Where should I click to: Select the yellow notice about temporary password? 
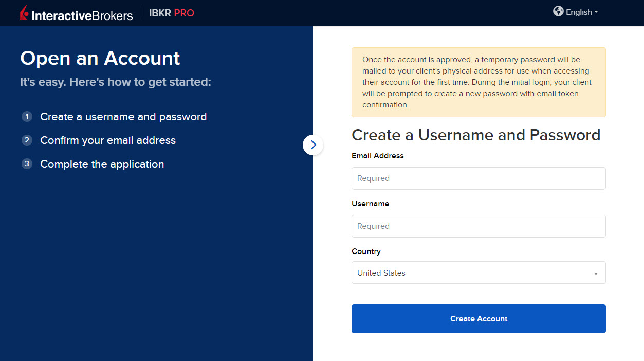coord(478,82)
